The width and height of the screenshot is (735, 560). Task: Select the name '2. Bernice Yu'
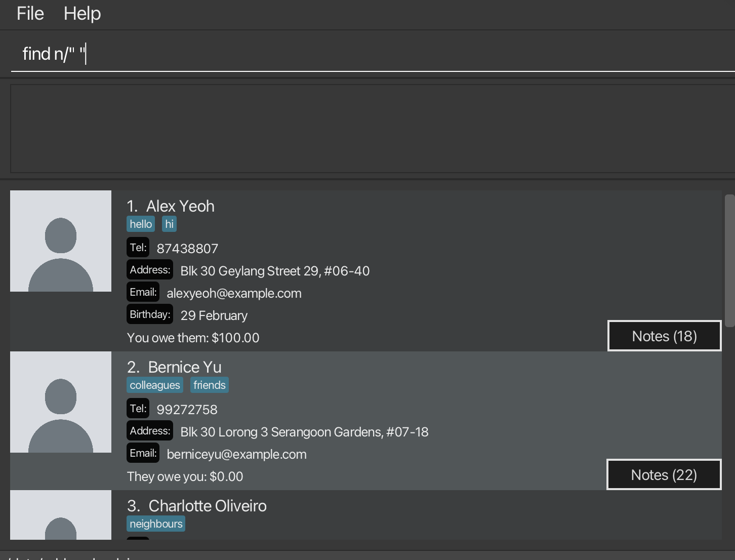tap(174, 367)
